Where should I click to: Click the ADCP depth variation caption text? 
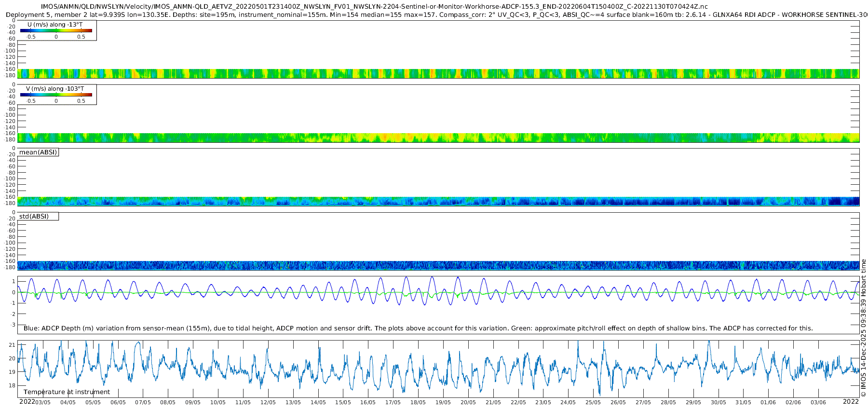tap(418, 328)
